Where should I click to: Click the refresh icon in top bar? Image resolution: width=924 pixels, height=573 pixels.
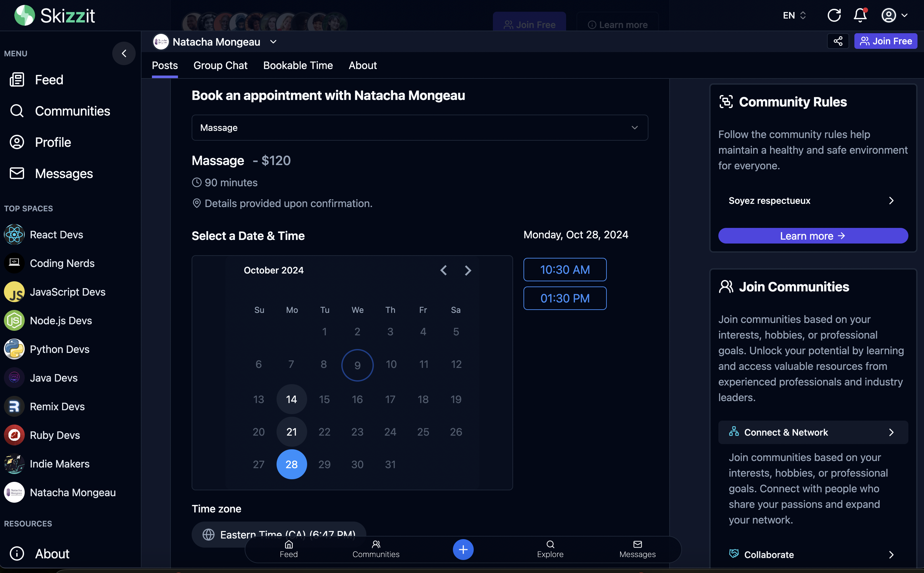pos(834,16)
